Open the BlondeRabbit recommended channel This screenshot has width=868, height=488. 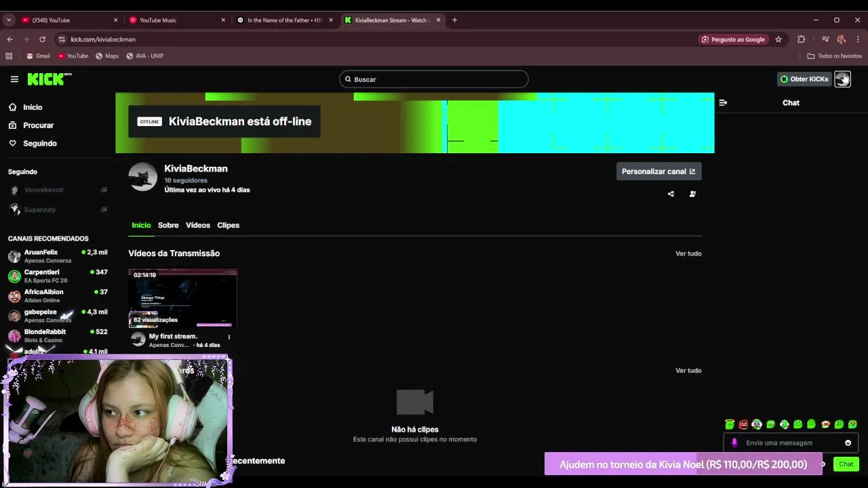click(x=57, y=335)
